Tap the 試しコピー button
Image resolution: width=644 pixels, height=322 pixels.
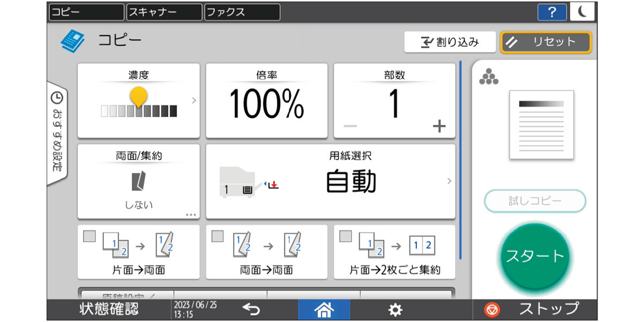[535, 201]
